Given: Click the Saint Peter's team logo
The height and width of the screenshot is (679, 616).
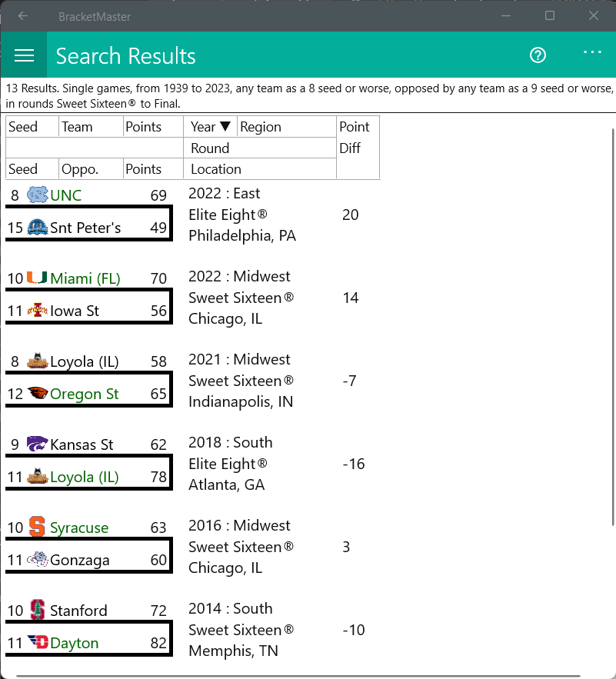Looking at the screenshot, I should [x=38, y=228].
